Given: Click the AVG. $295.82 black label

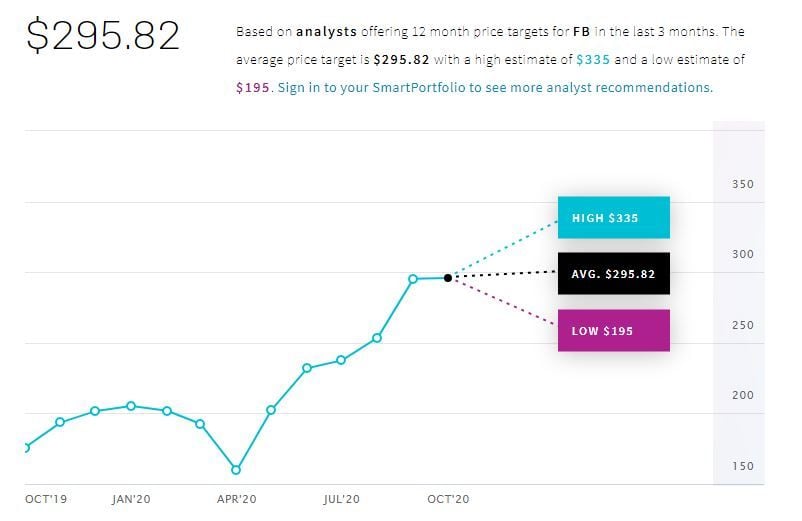Looking at the screenshot, I should click(613, 274).
